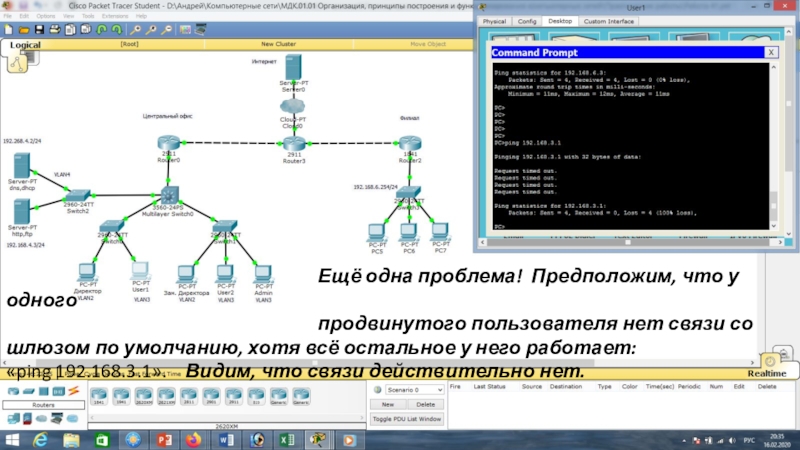Open the Extensions menu

pyautogui.click(x=114, y=16)
